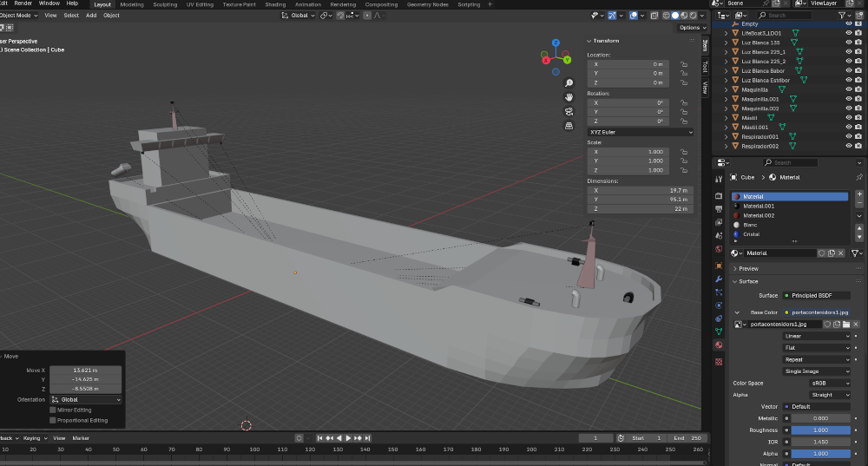Open the Particles properties tab icon
The width and height of the screenshot is (868, 466).
click(719, 292)
